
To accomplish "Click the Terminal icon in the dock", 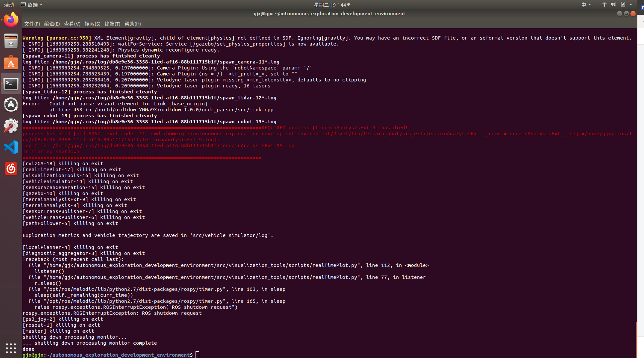I will [11, 84].
